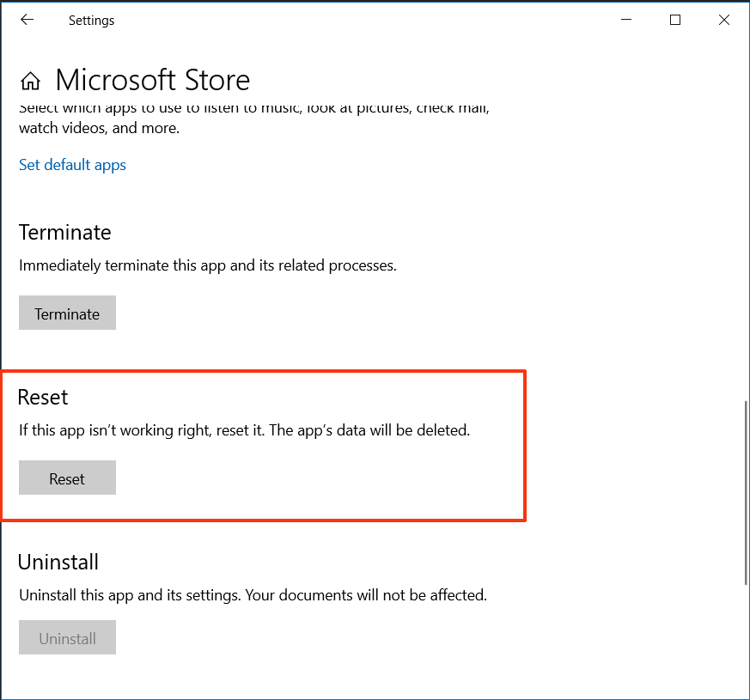Click the Uninstall section heading
Viewport: 750px width, 700px height.
point(58,563)
